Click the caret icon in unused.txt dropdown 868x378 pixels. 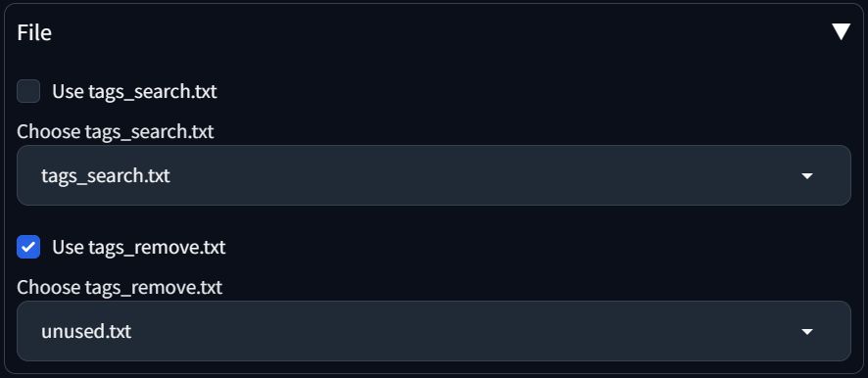807,332
